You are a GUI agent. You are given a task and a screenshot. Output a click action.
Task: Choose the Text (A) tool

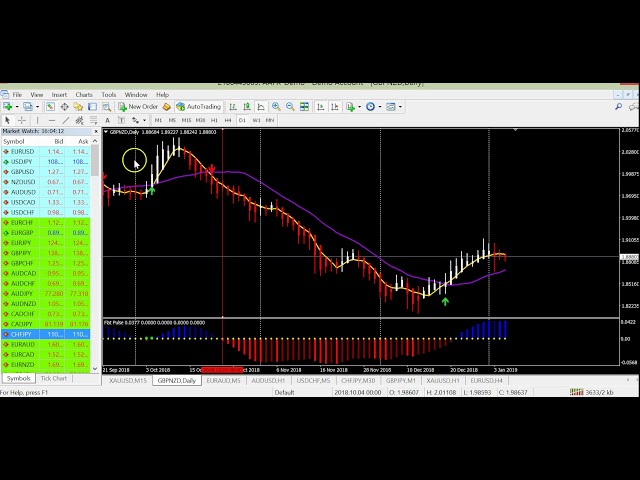tap(108, 121)
